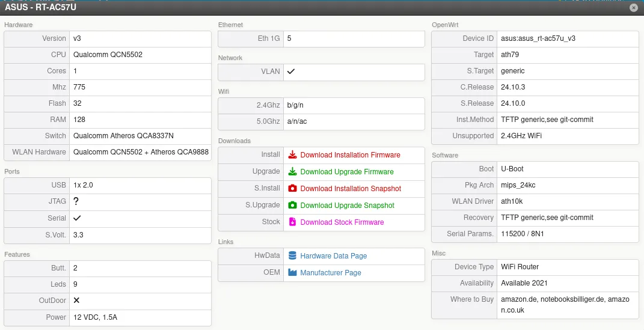The width and height of the screenshot is (644, 330).
Task: Click the database icon beside Hardware Data Page
Action: tap(293, 256)
